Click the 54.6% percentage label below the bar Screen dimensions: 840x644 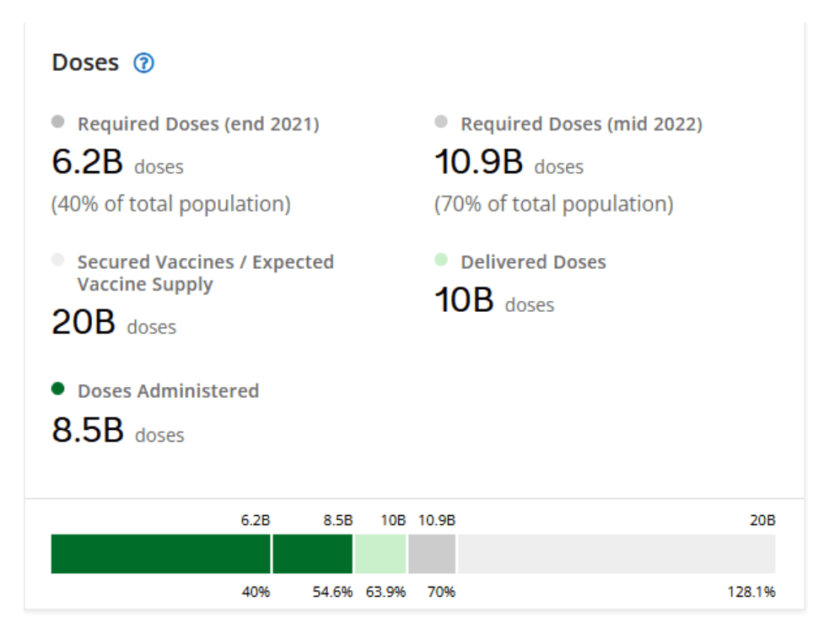[x=332, y=592]
